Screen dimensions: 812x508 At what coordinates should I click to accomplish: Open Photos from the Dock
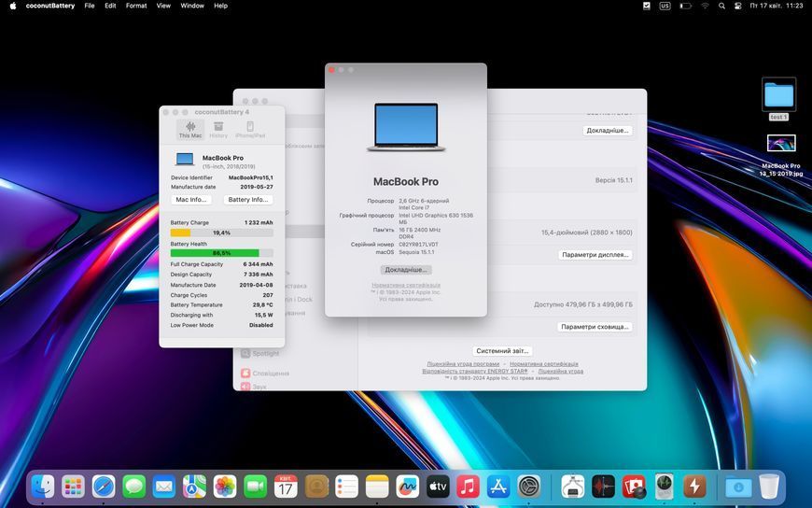[225, 487]
